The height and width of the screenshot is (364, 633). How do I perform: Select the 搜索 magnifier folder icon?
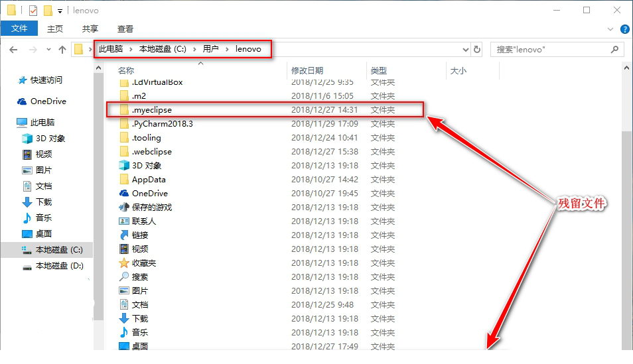[x=124, y=277]
